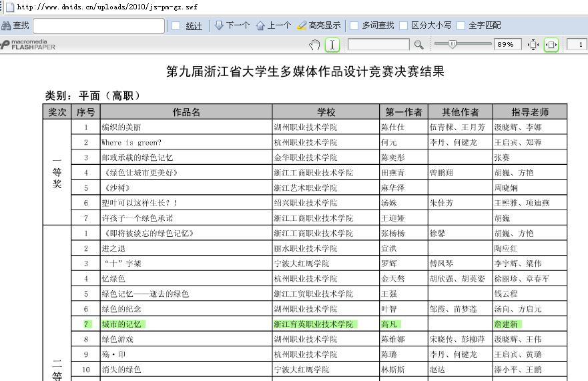
Task: Click the find text input field
Action: 98,25
